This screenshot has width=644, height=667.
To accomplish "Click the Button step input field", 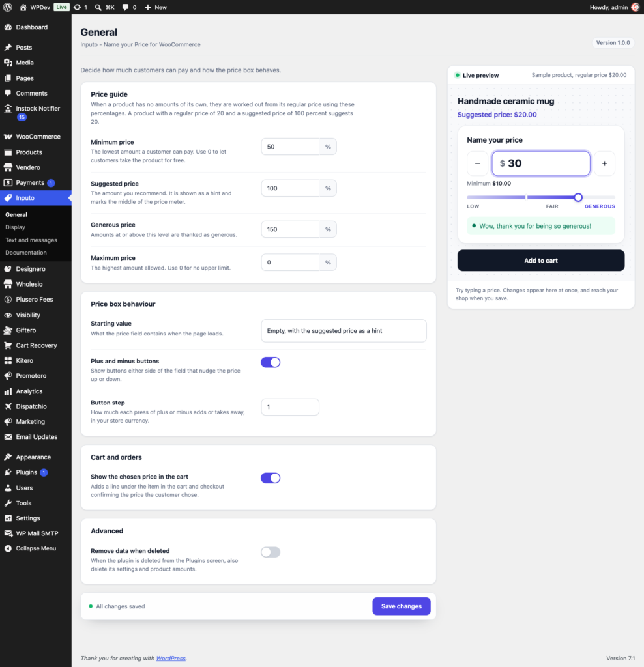I will click(x=290, y=407).
